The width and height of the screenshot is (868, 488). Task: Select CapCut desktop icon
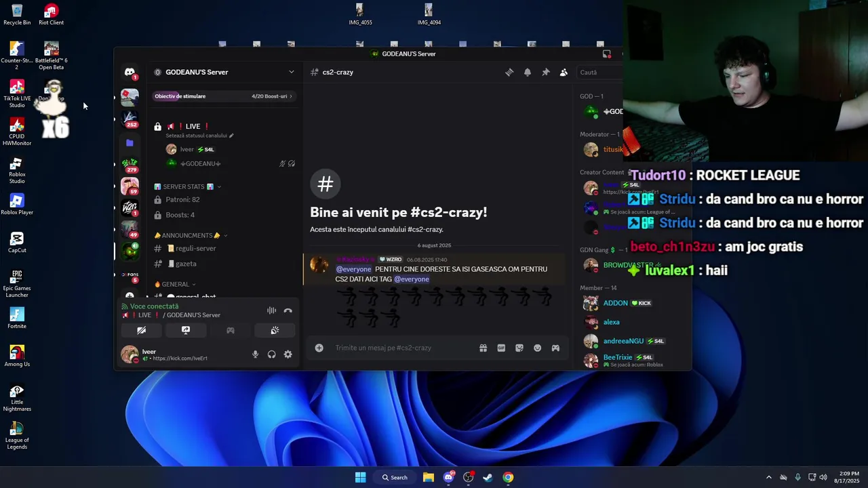pyautogui.click(x=17, y=242)
